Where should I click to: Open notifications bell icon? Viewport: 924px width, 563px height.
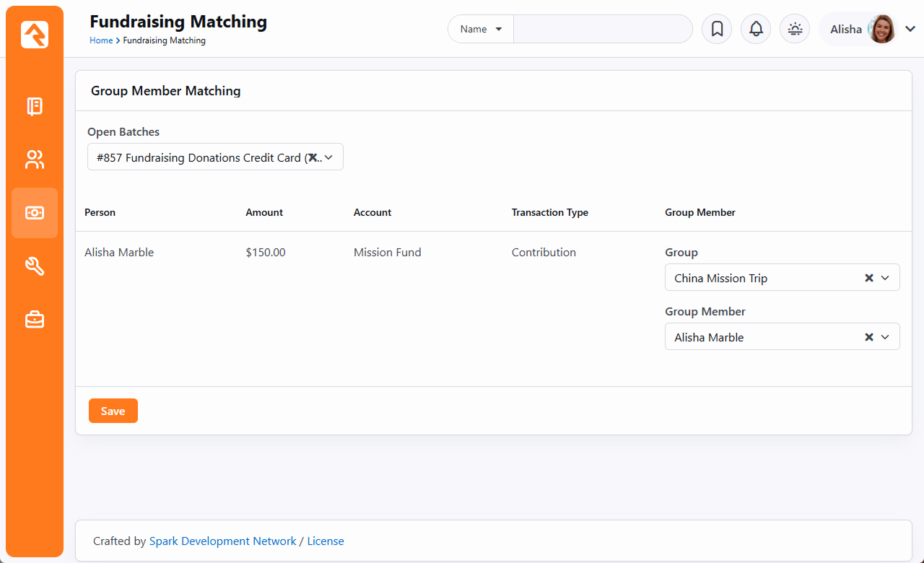point(756,29)
